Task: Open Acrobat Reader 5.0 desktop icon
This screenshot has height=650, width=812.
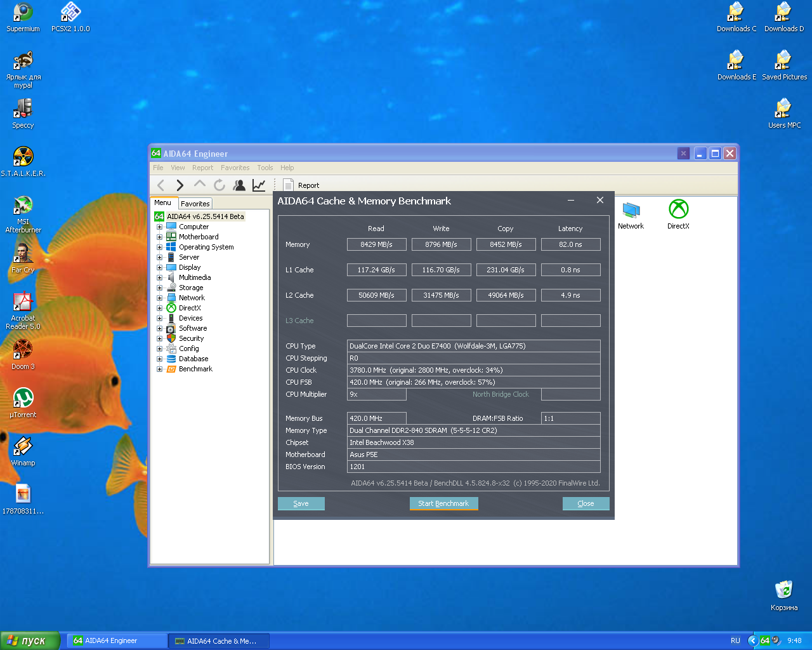Action: click(x=23, y=311)
